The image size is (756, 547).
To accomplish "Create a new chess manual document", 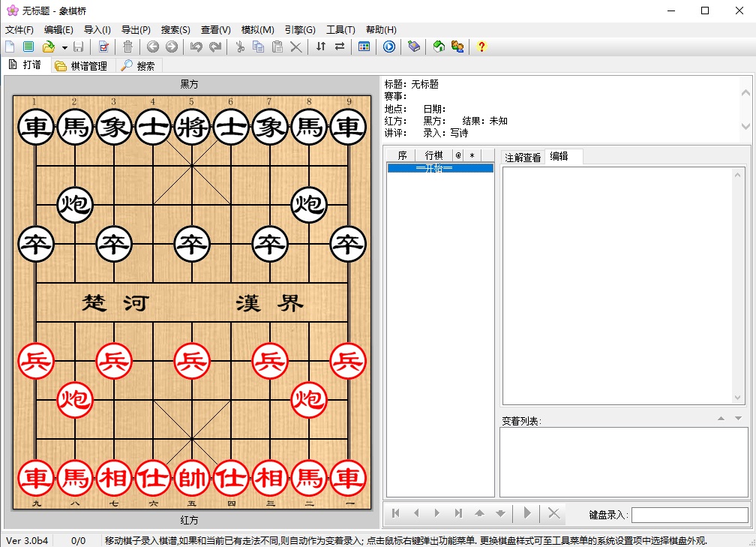I will coord(10,47).
